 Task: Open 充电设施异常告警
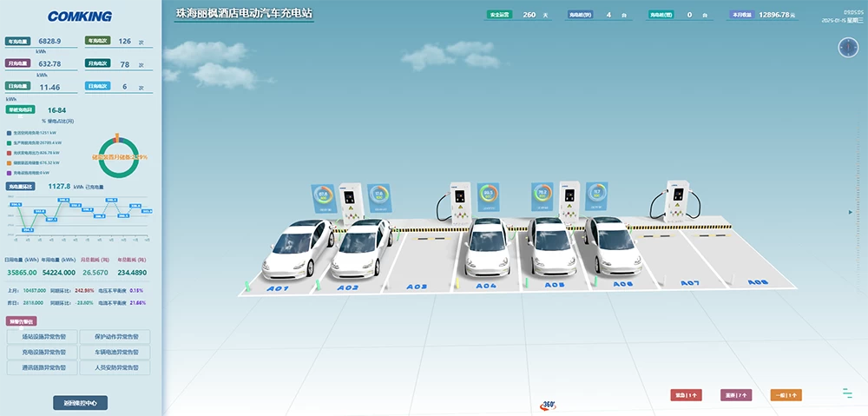click(42, 353)
